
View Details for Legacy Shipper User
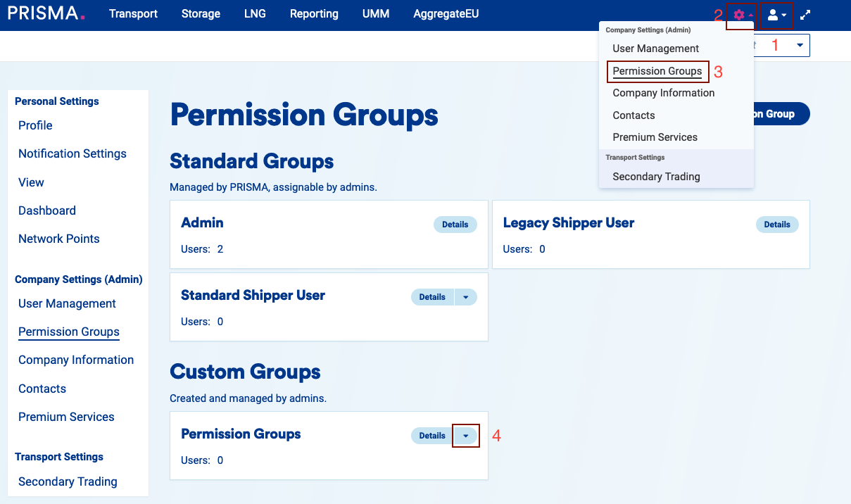point(776,225)
